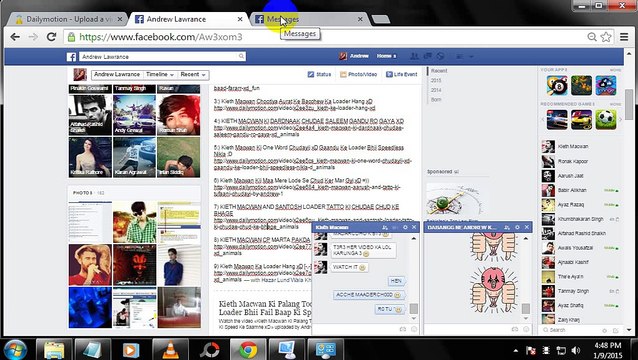Switch to the Messages tab
The height and width of the screenshot is (360, 638).
coord(309,19)
